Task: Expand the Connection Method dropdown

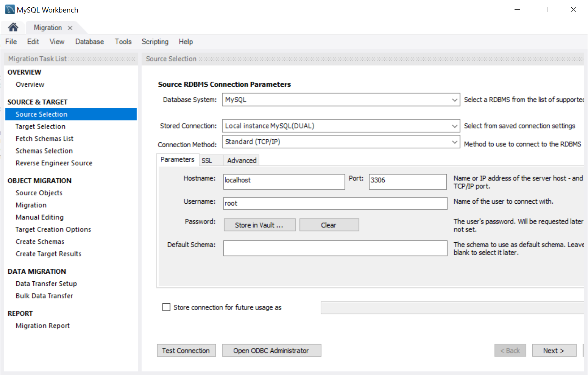Action: pyautogui.click(x=454, y=142)
